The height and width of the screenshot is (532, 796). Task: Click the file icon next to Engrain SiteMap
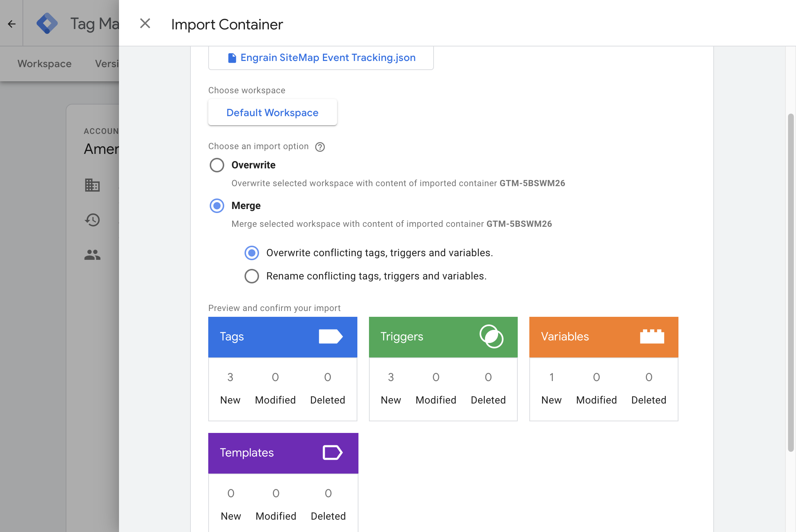[x=232, y=58]
